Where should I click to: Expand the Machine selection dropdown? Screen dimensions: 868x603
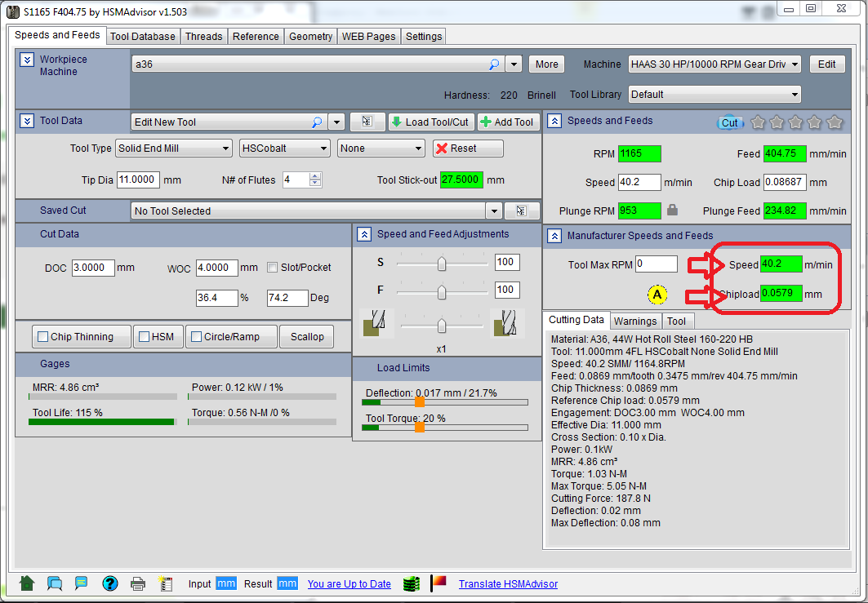(x=795, y=64)
